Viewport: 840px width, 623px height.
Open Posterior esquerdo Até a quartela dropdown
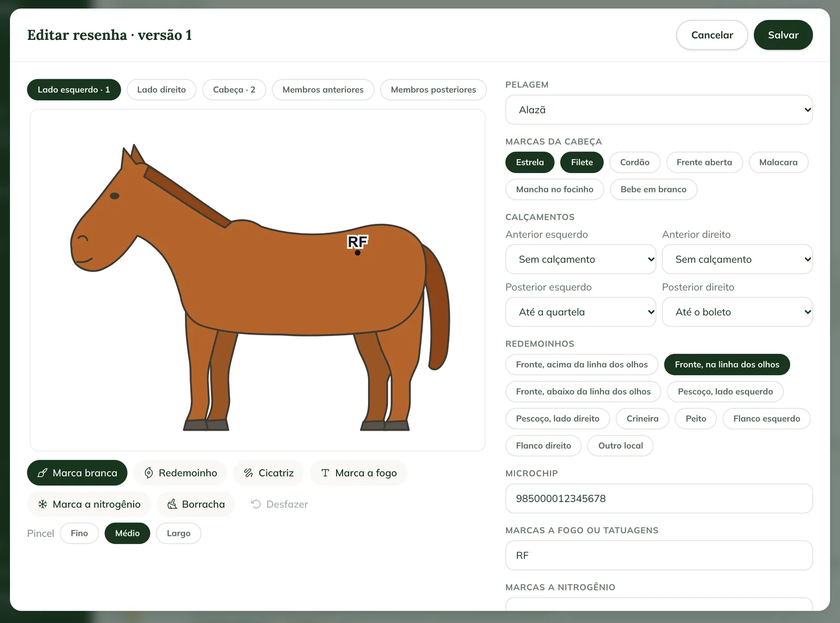pyautogui.click(x=581, y=312)
